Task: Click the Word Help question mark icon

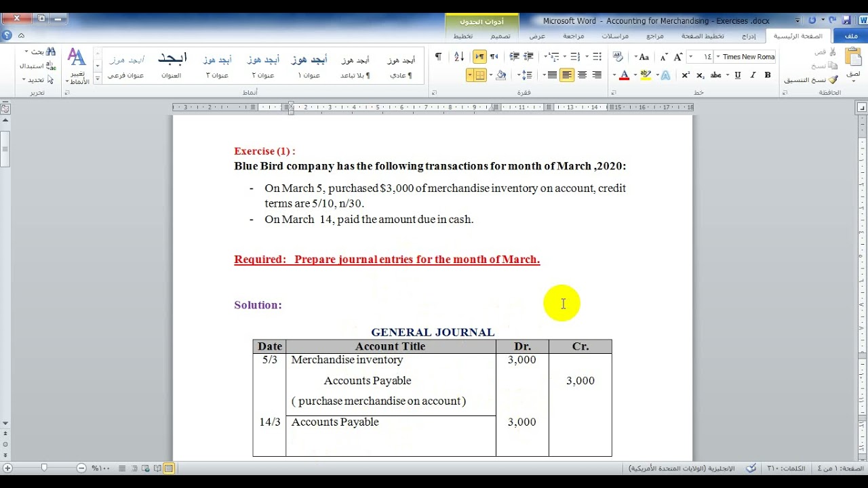Action: point(7,35)
